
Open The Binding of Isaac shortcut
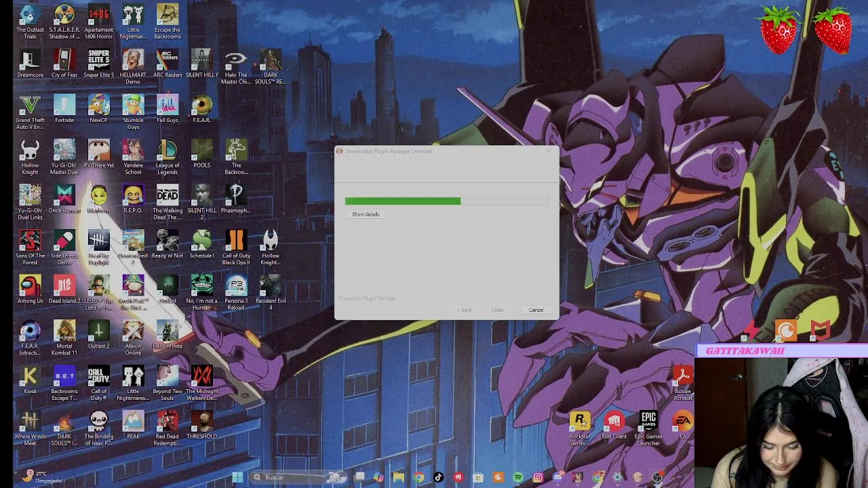pos(98,429)
